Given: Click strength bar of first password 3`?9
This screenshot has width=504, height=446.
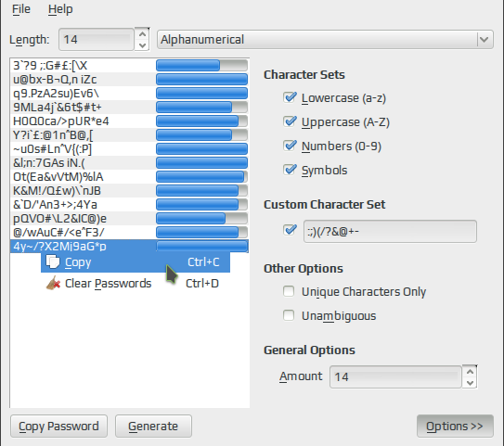Looking at the screenshot, I should point(201,66).
